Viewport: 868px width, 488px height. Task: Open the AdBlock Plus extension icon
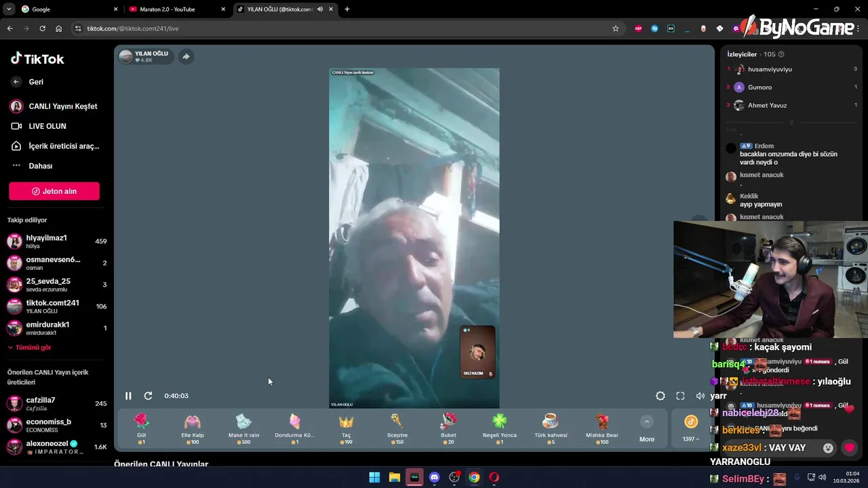point(638,28)
